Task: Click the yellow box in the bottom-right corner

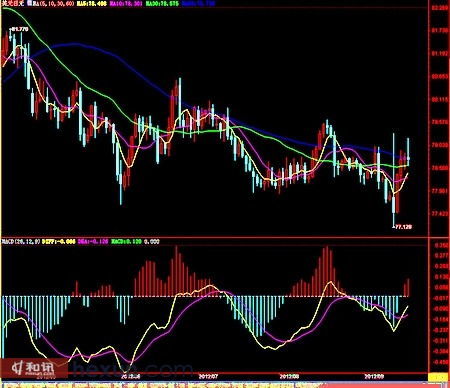Action: [x=438, y=377]
